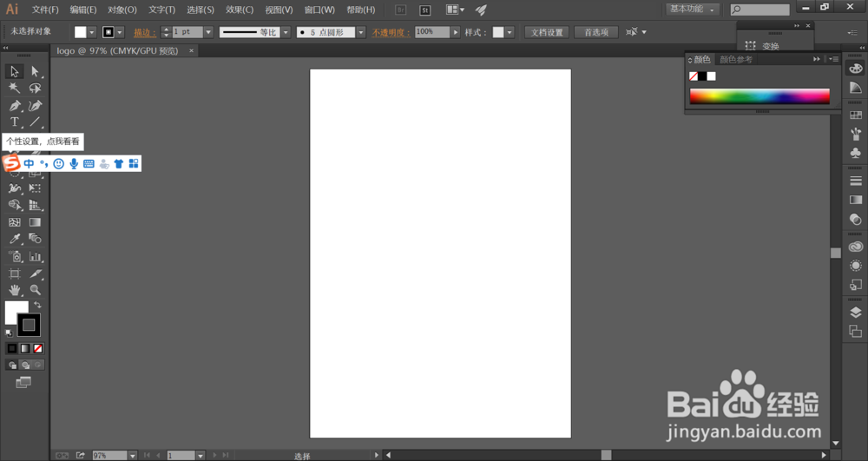Open workspace switcher 基本功能 dropdown
The image size is (868, 461).
(x=692, y=10)
